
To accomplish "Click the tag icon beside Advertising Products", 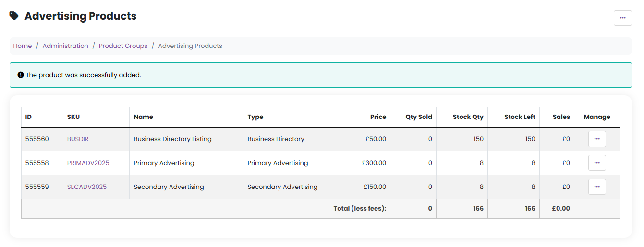I will (14, 16).
